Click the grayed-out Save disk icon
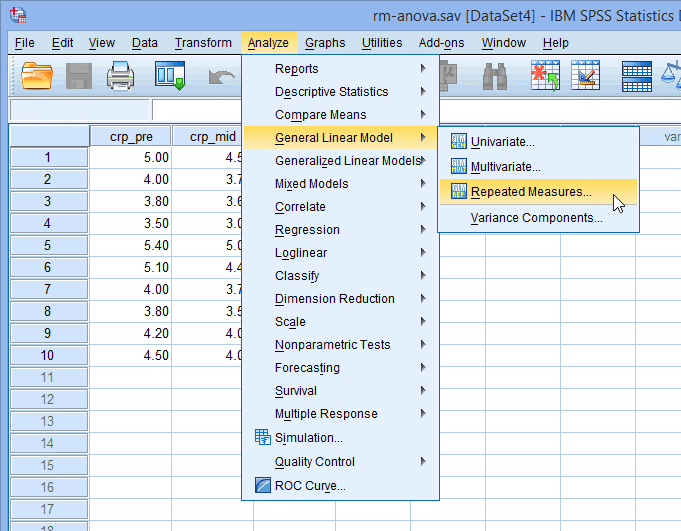 (x=79, y=76)
